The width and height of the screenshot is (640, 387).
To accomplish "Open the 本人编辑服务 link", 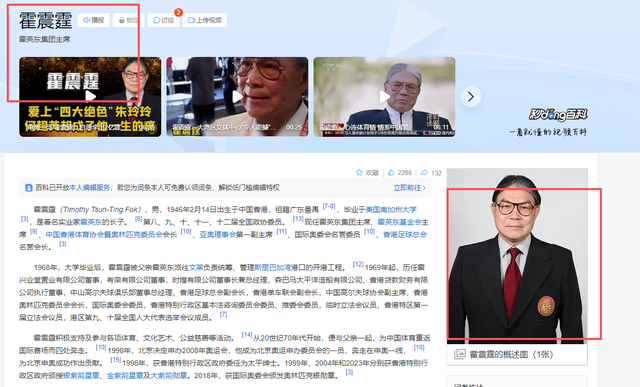I will pos(89,188).
